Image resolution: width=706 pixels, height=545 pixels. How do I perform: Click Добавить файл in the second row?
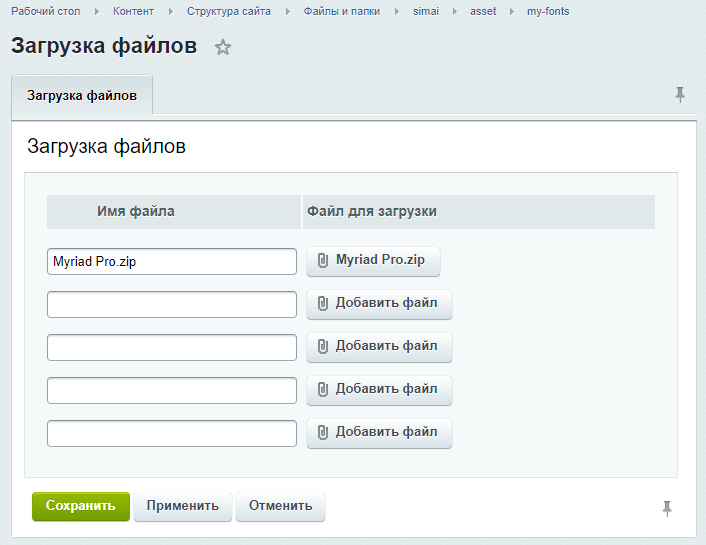[x=379, y=304]
